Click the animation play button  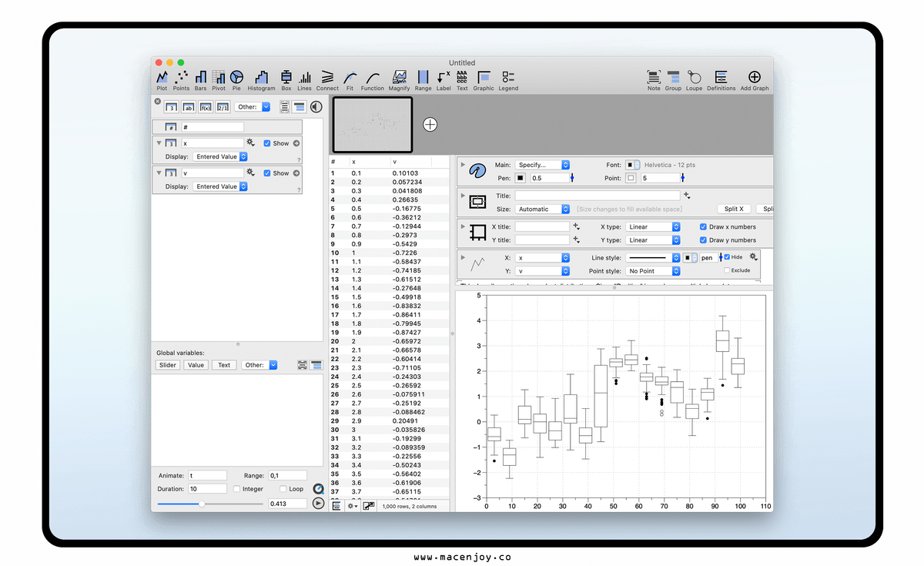click(319, 503)
